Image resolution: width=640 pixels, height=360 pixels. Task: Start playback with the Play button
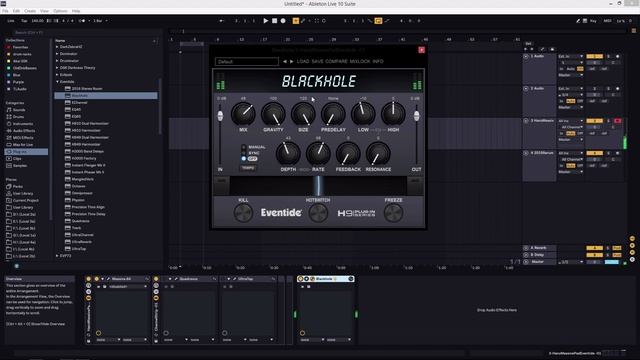266,21
